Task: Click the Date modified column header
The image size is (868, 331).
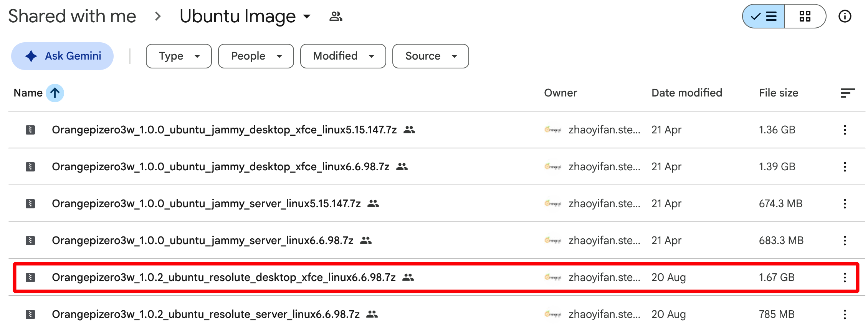Action: coord(687,93)
